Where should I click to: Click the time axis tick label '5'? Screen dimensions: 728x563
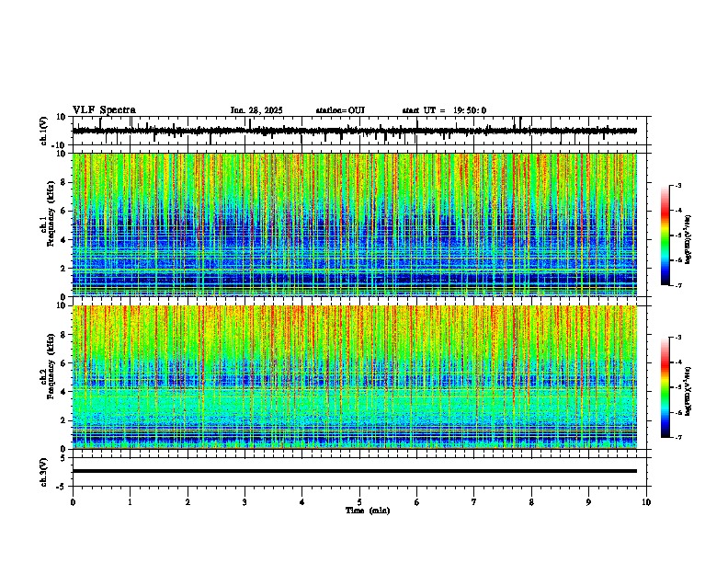pos(359,502)
